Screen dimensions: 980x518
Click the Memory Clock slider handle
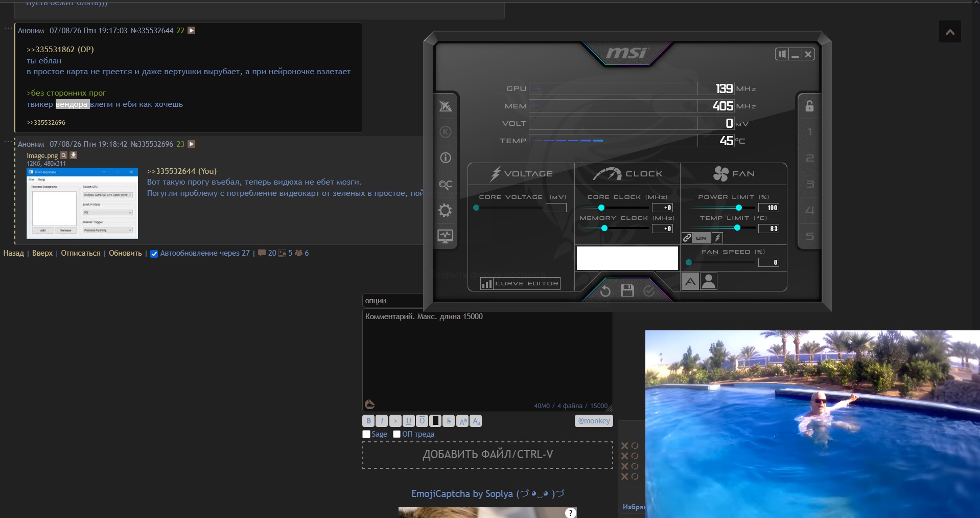604,229
